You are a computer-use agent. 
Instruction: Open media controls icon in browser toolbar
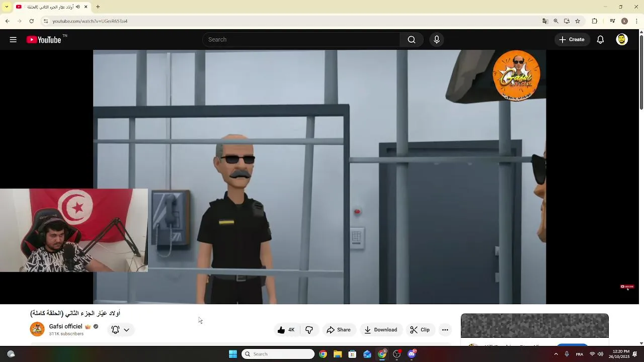coord(612,21)
